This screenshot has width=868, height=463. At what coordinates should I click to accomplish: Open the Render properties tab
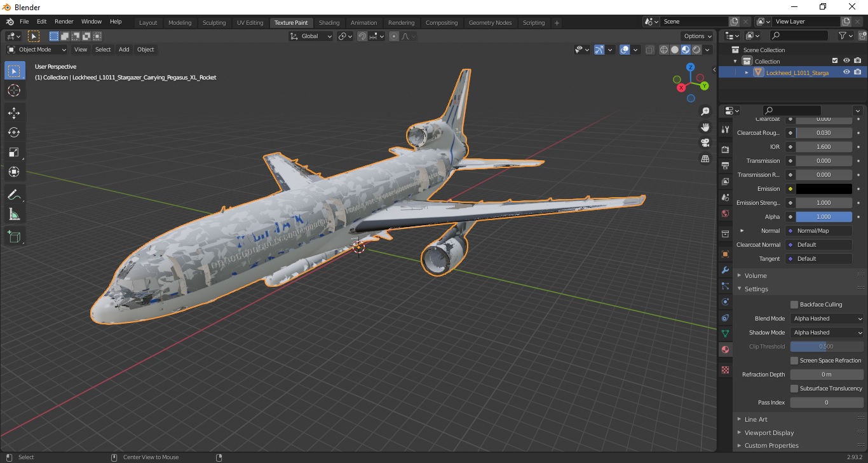725,149
